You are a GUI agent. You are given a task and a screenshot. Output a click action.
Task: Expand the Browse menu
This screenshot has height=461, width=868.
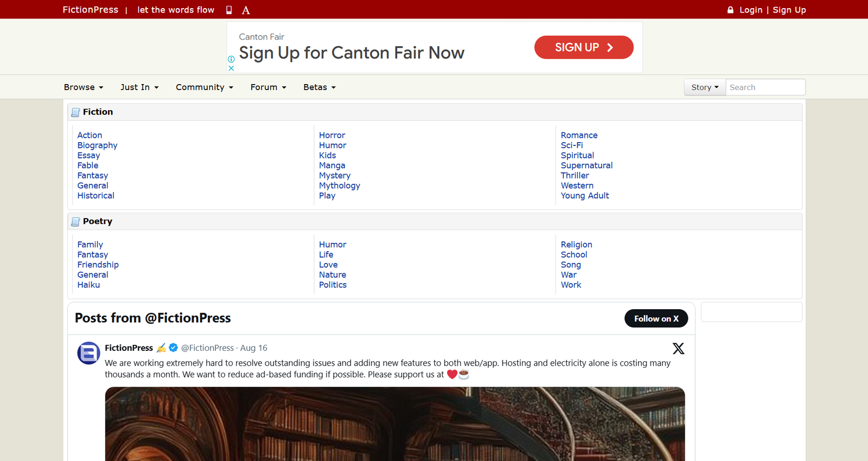(84, 87)
